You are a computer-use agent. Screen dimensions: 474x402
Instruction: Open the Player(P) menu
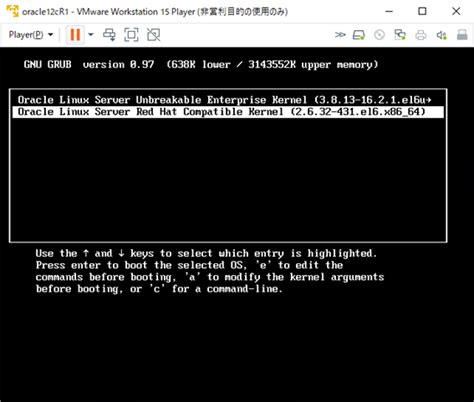(31, 35)
